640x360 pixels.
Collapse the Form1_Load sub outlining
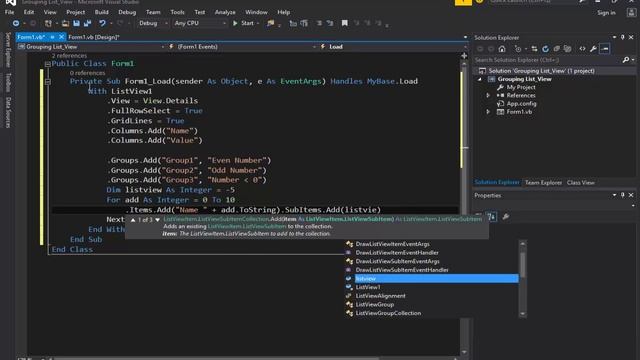pyautogui.click(x=48, y=82)
